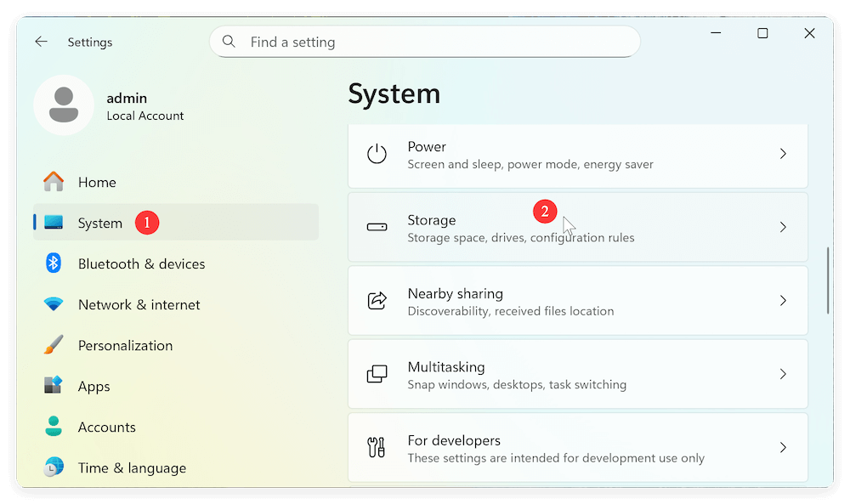The image size is (850, 504).
Task: Open Nearby sharing via its chevron
Action: [x=783, y=301]
